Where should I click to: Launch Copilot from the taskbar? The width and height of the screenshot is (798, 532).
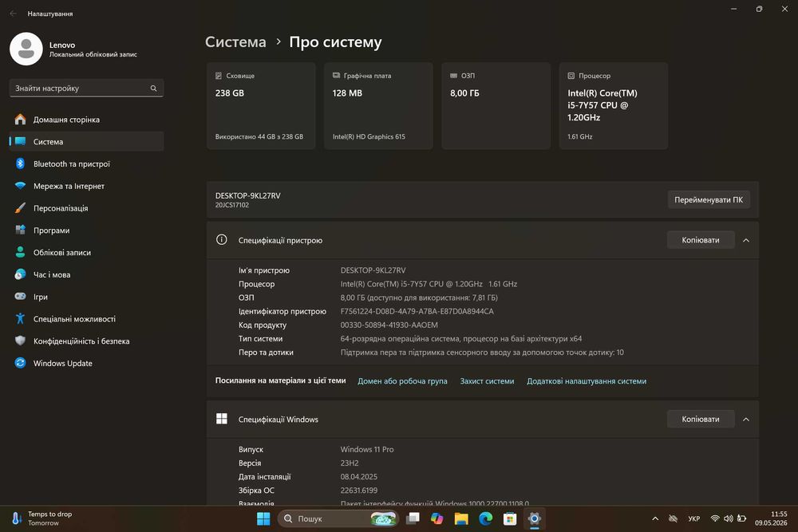(x=437, y=518)
